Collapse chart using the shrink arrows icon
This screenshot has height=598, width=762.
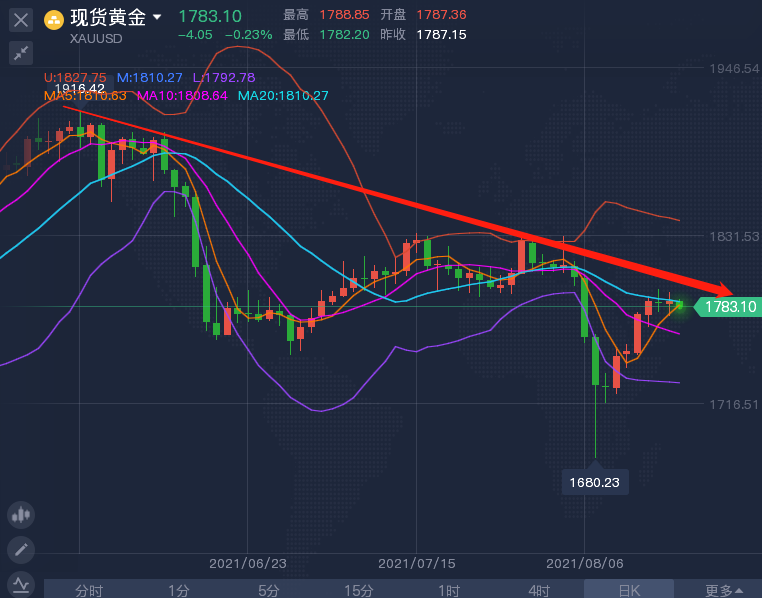point(21,53)
